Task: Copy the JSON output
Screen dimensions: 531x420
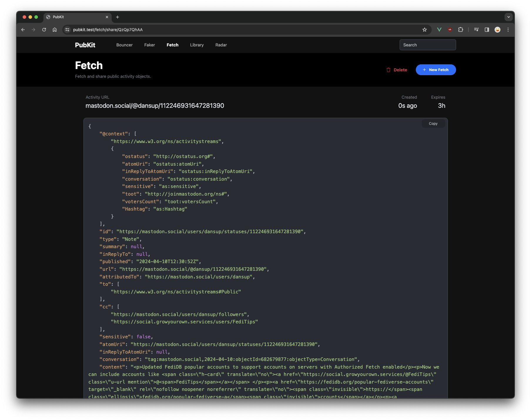Action: 433,124
